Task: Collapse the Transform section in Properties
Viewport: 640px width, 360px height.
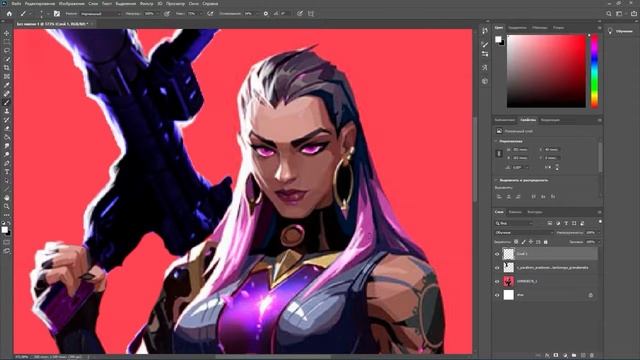Action: click(497, 141)
